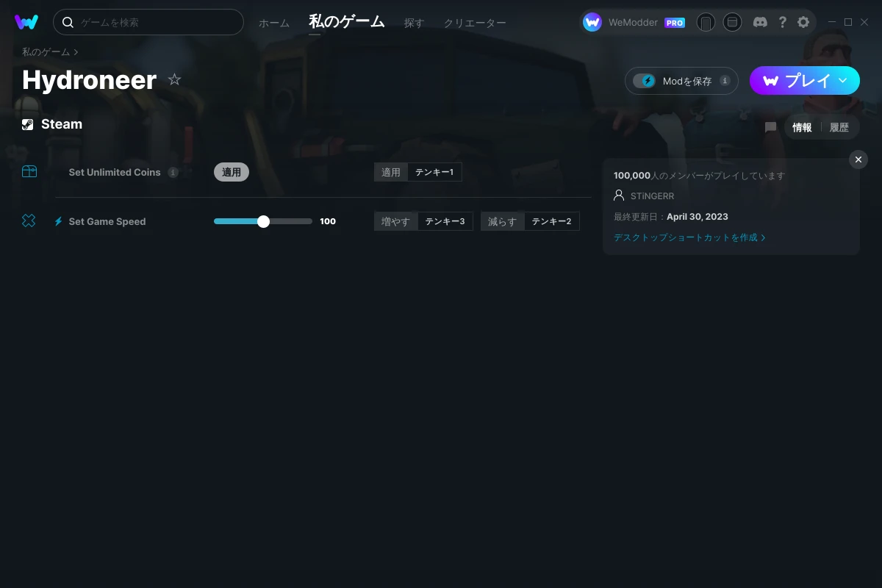Click the search magnifier icon
Image resolution: width=882 pixels, height=588 pixels.
[x=68, y=22]
